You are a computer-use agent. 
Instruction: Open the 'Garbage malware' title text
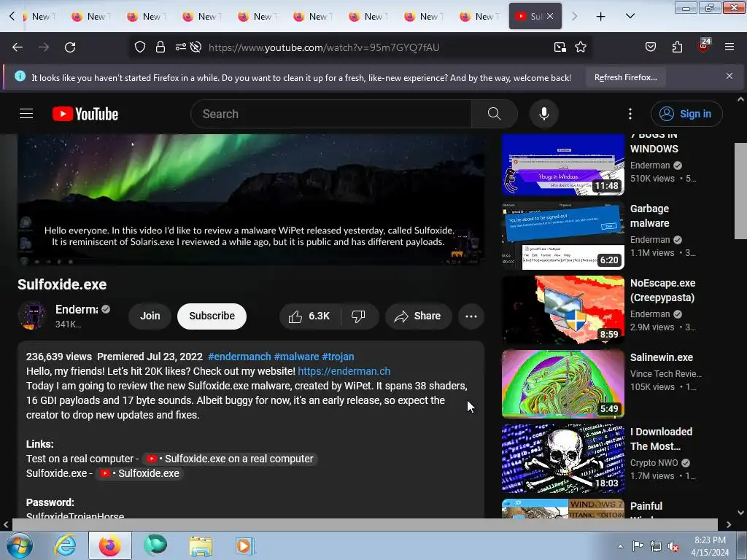650,216
